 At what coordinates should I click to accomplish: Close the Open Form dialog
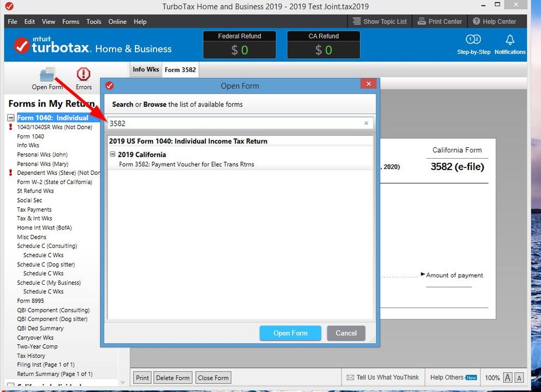(368, 84)
